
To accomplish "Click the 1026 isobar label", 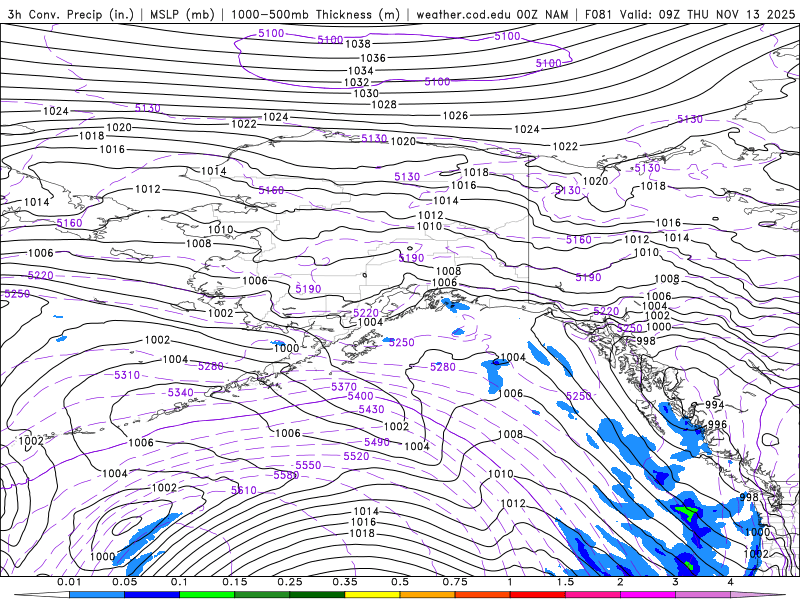I will click(455, 116).
